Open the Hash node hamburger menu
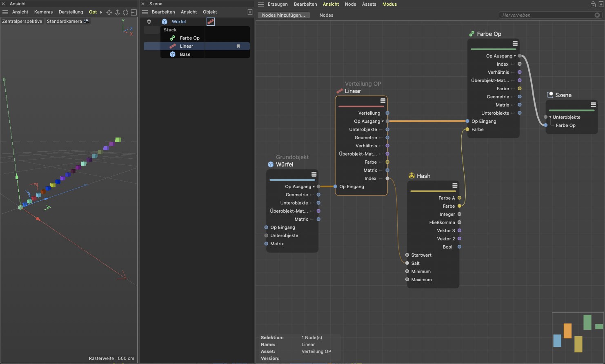 (x=454, y=186)
